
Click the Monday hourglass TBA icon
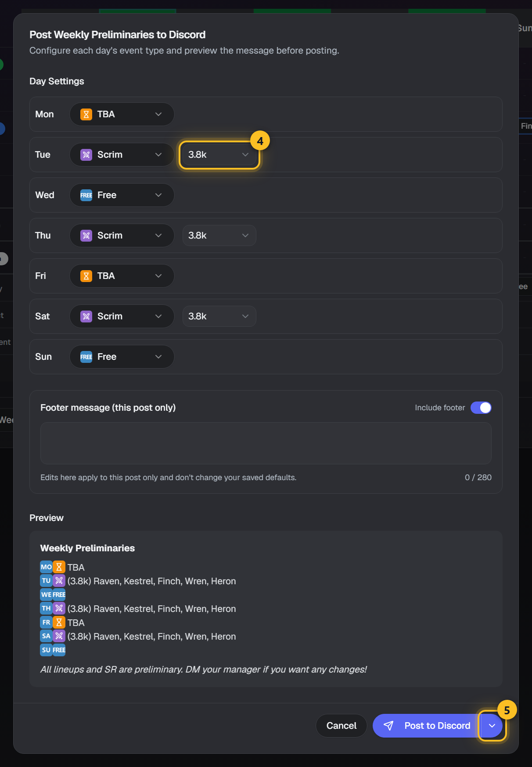coord(86,114)
